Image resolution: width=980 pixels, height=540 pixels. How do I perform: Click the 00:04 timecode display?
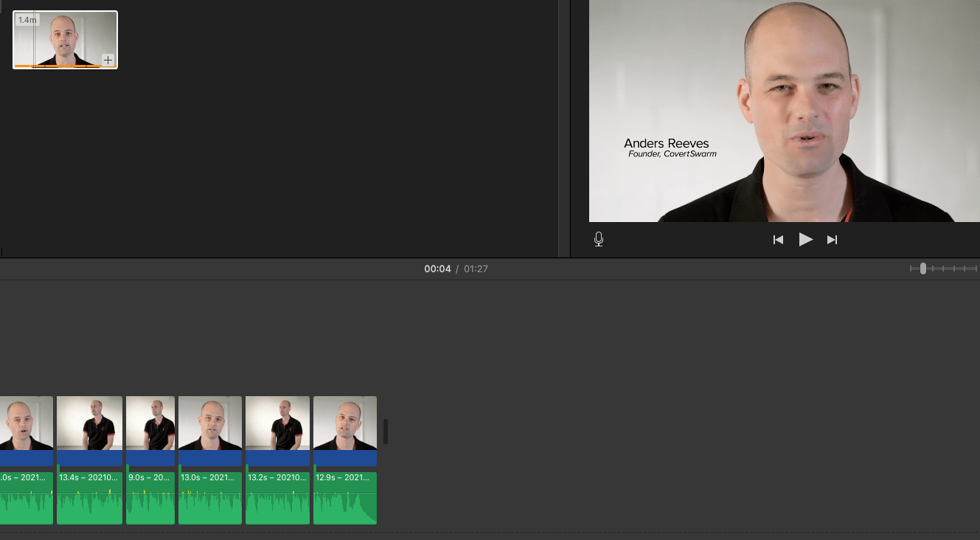point(437,269)
